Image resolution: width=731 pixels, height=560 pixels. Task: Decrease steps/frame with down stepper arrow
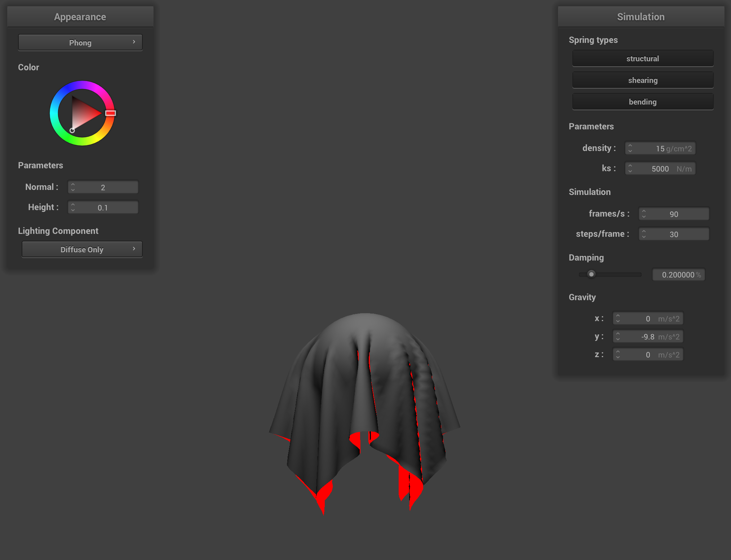644,236
